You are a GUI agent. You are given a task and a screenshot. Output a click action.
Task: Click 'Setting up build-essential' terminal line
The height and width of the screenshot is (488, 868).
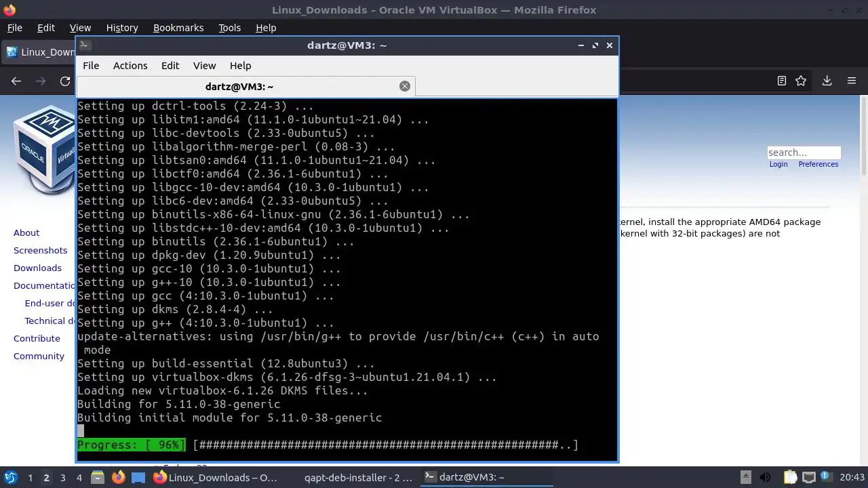pyautogui.click(x=226, y=363)
